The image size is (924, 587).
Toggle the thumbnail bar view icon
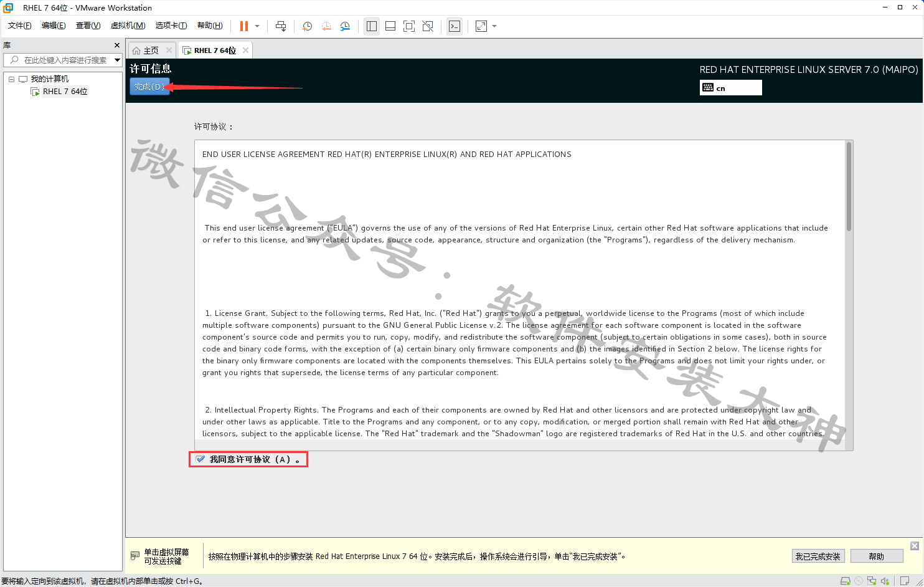390,26
